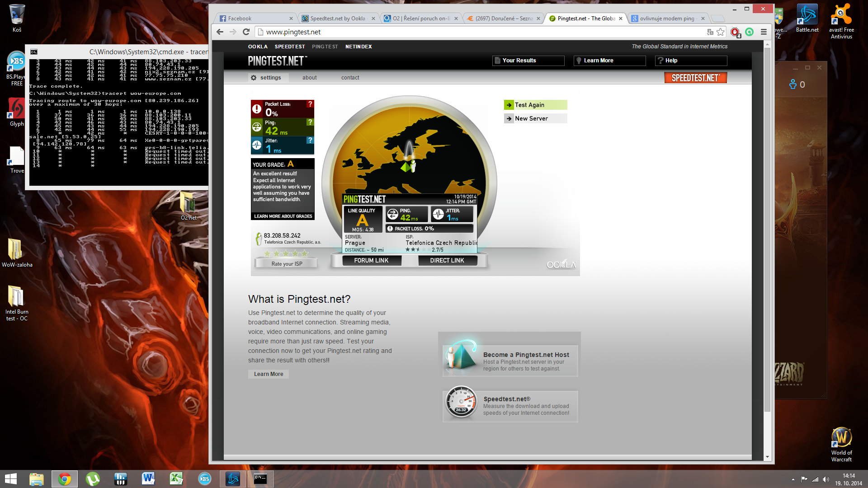
Task: Switch to the Doručené Seznam tab
Action: point(502,19)
